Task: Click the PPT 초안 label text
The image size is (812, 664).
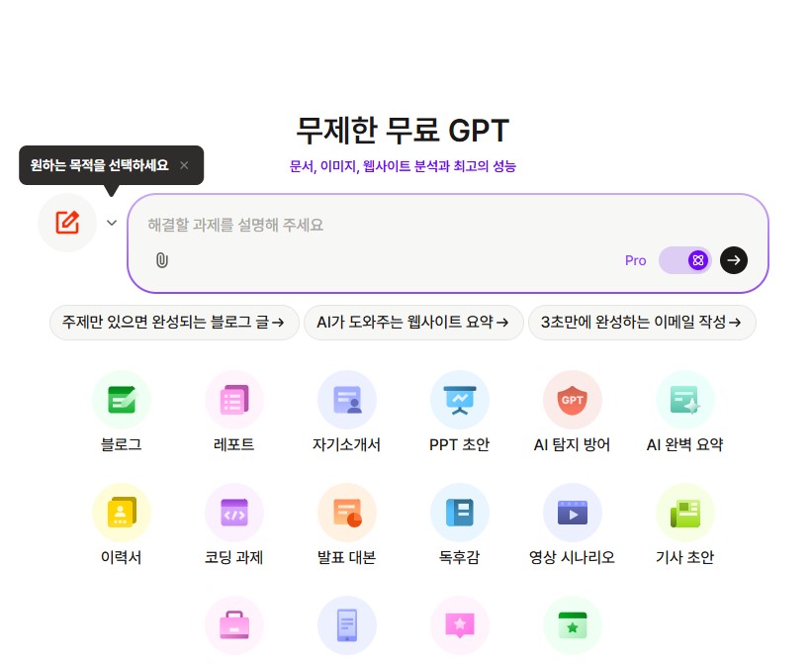Action: 459,444
